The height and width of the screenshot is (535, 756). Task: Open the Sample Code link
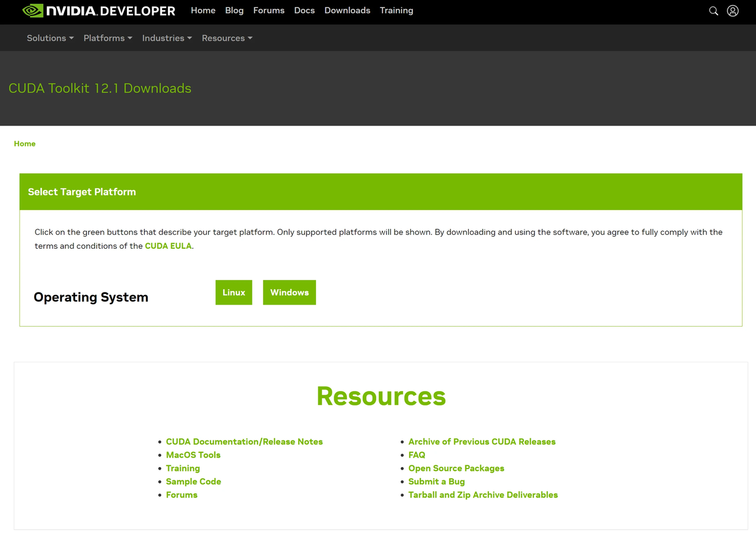click(193, 482)
